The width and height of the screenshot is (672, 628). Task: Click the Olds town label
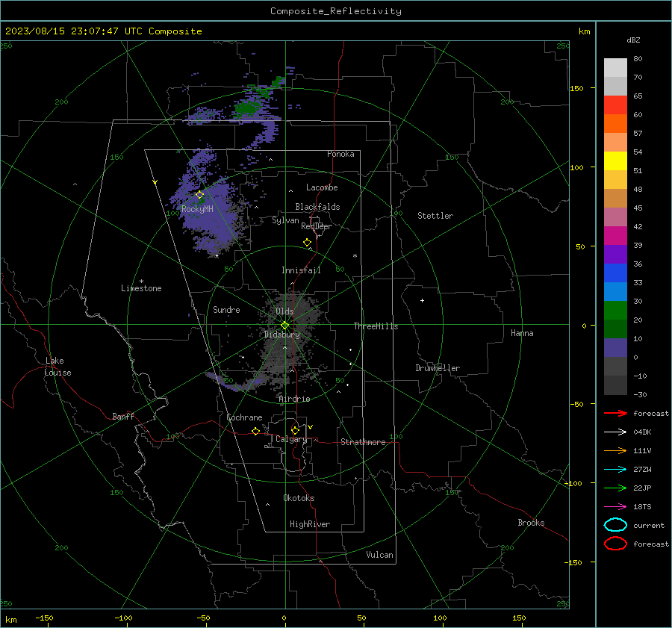point(284,311)
